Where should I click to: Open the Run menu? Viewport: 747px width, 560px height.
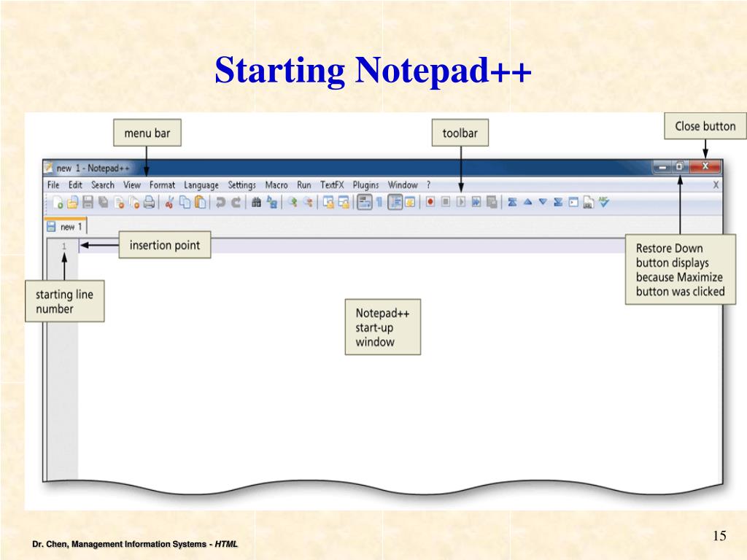coord(304,184)
